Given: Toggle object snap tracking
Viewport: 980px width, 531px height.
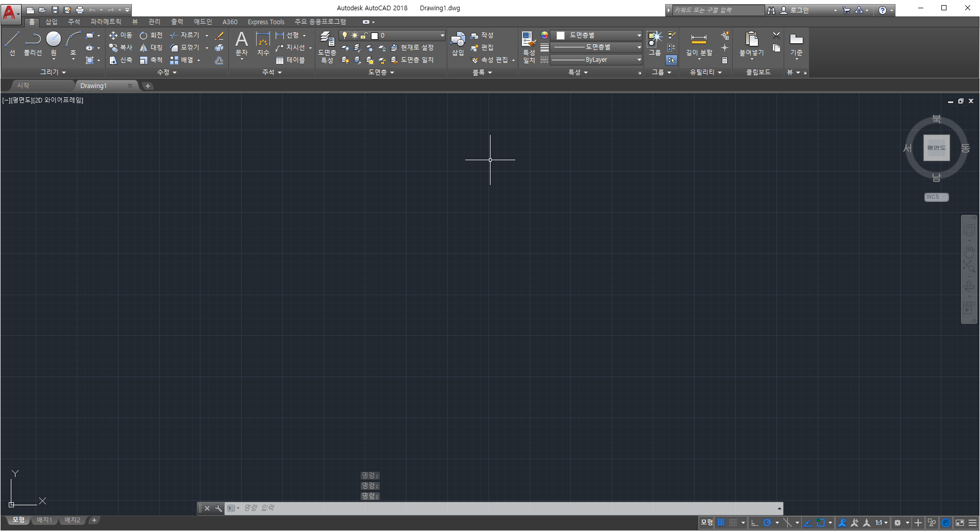Looking at the screenshot, I should pos(808,523).
